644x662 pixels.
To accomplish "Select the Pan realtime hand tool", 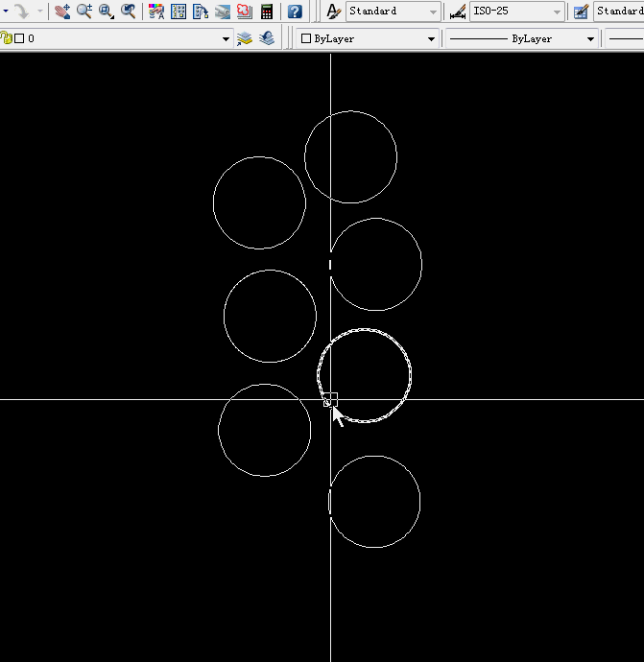I will pos(62,12).
